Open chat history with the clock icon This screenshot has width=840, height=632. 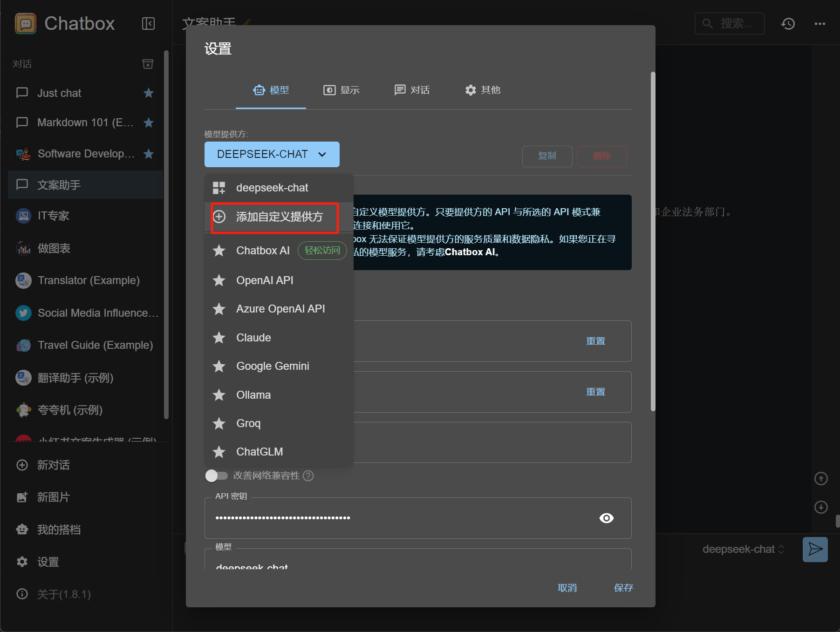pyautogui.click(x=788, y=23)
